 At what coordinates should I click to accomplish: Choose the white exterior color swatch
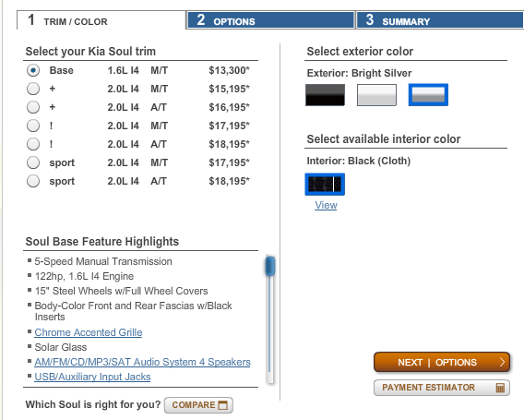click(376, 95)
